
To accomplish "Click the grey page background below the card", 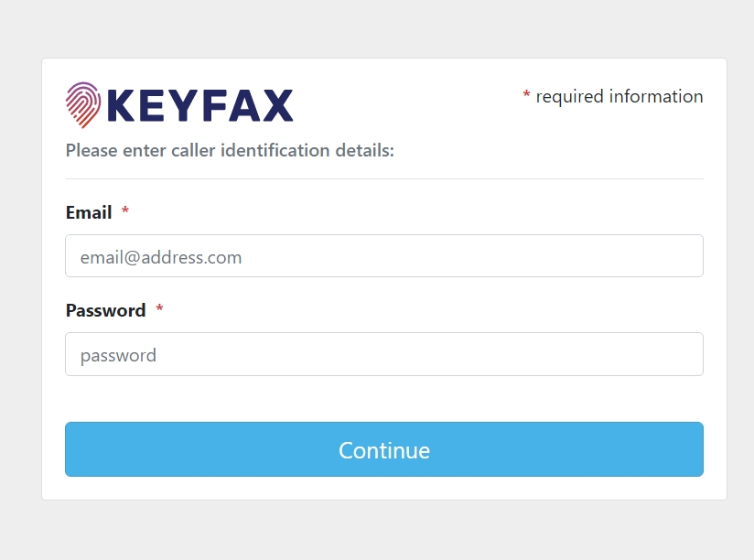I will [x=384, y=531].
